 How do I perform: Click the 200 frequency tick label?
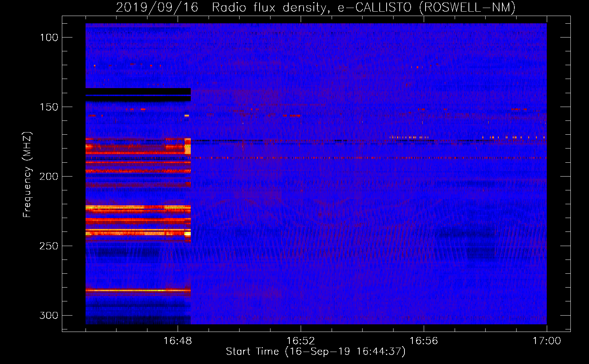(x=49, y=177)
